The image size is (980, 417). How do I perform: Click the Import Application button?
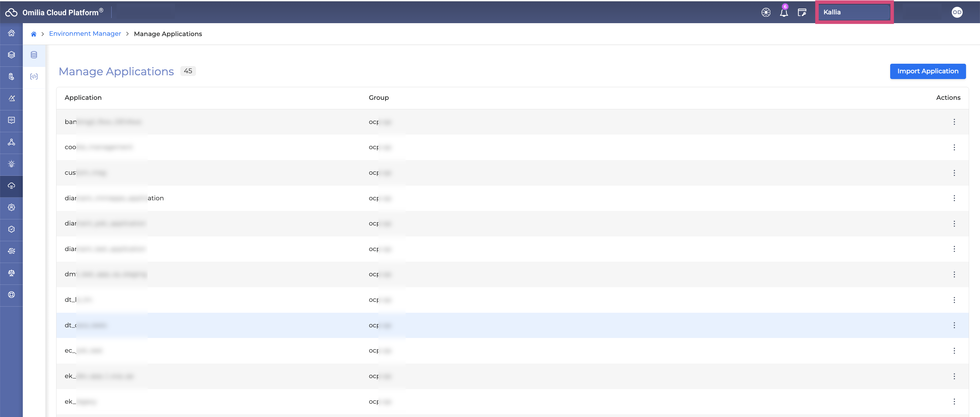pos(928,71)
